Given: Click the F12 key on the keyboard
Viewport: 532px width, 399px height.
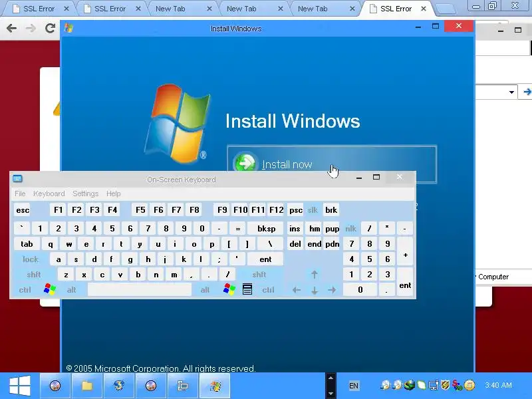Looking at the screenshot, I should click(276, 210).
